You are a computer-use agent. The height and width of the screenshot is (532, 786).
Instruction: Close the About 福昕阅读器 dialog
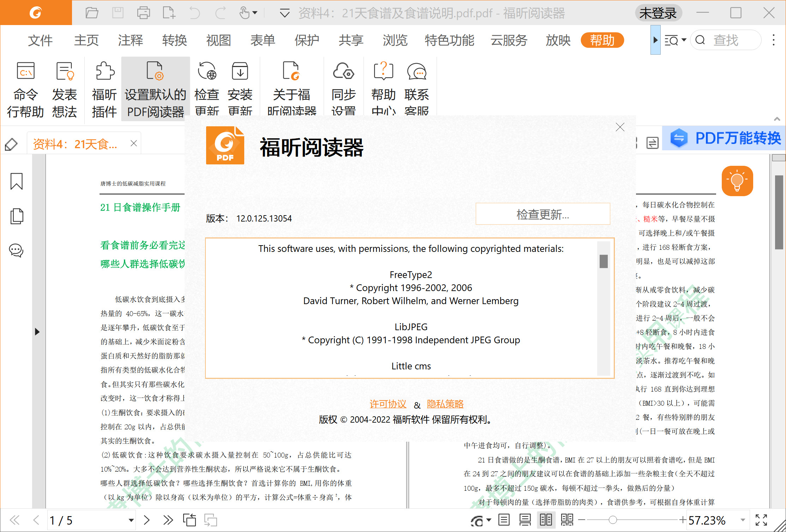pyautogui.click(x=620, y=127)
